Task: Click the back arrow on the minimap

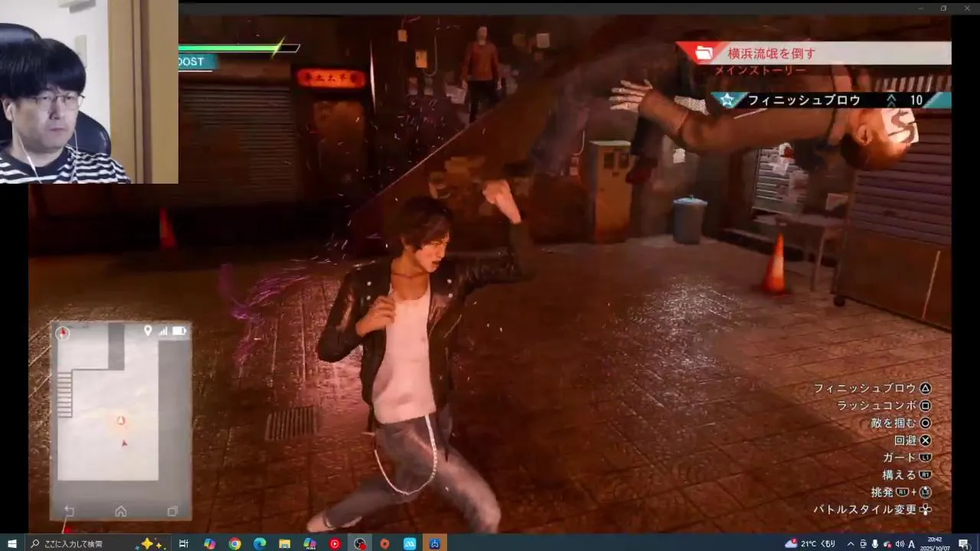Action: (x=69, y=510)
